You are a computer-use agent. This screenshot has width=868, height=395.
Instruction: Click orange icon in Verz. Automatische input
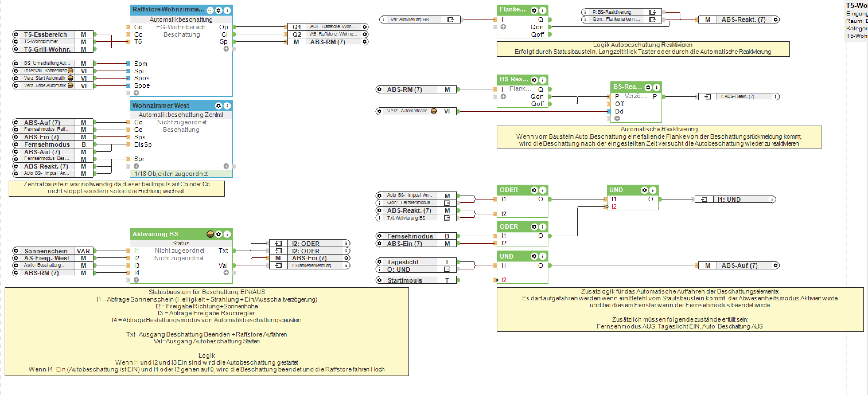434,111
